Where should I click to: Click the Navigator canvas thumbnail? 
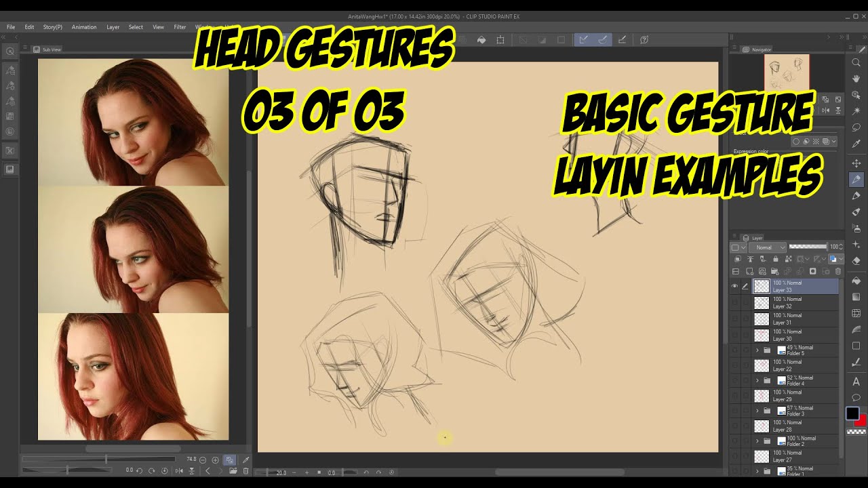pyautogui.click(x=787, y=74)
